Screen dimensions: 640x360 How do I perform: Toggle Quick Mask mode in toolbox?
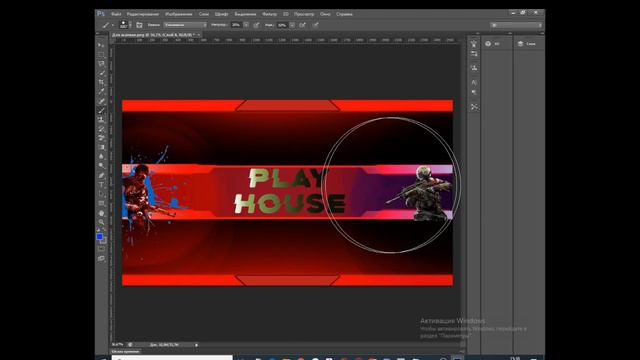101,249
